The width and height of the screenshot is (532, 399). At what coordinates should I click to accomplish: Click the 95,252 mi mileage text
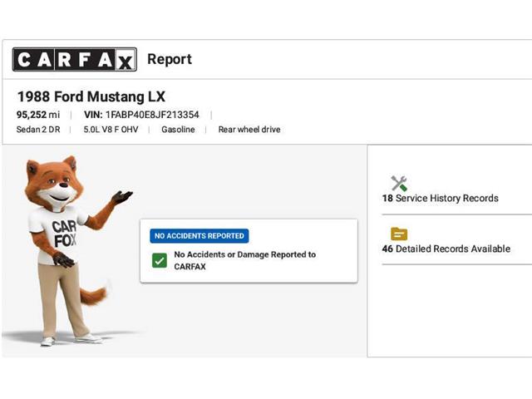38,115
